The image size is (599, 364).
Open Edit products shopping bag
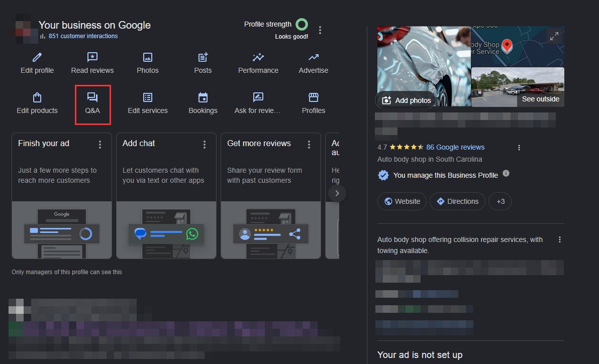click(37, 97)
